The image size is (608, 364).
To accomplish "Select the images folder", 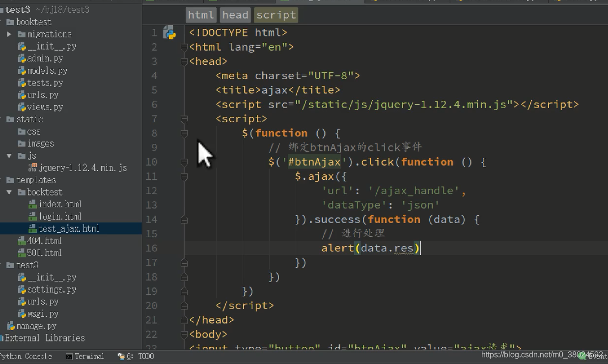I will tap(41, 143).
